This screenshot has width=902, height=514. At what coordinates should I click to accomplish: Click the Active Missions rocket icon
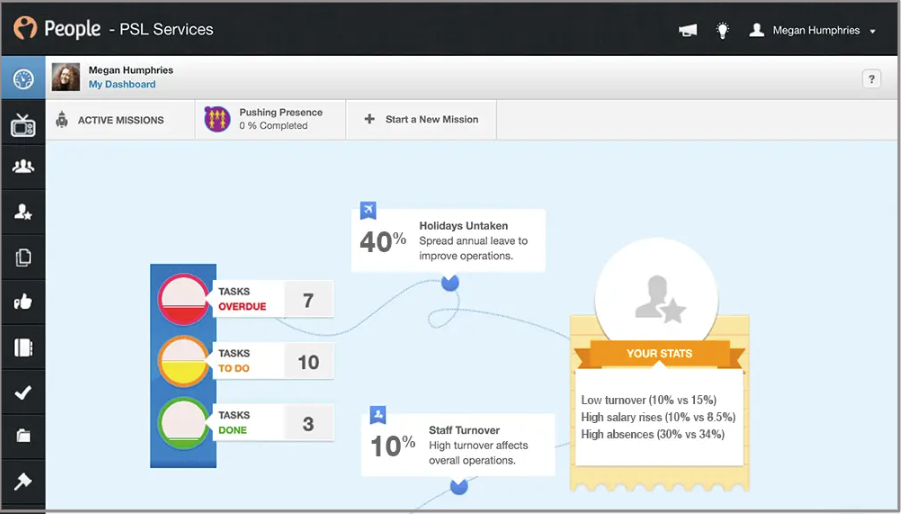[x=62, y=120]
